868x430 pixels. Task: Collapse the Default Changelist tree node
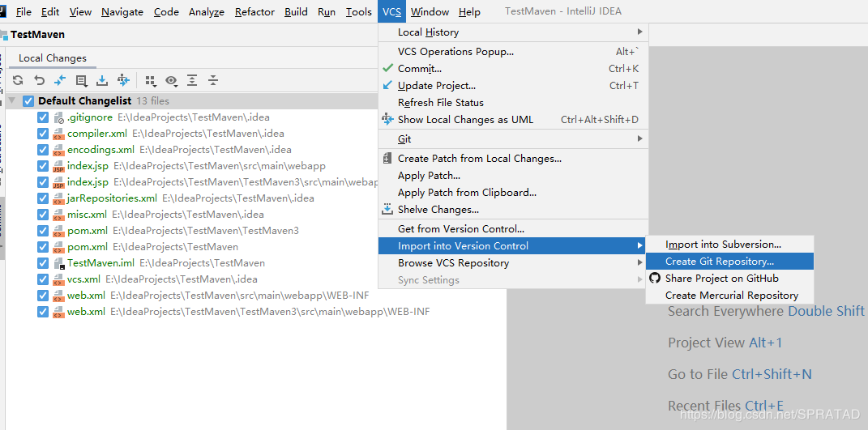(x=11, y=101)
